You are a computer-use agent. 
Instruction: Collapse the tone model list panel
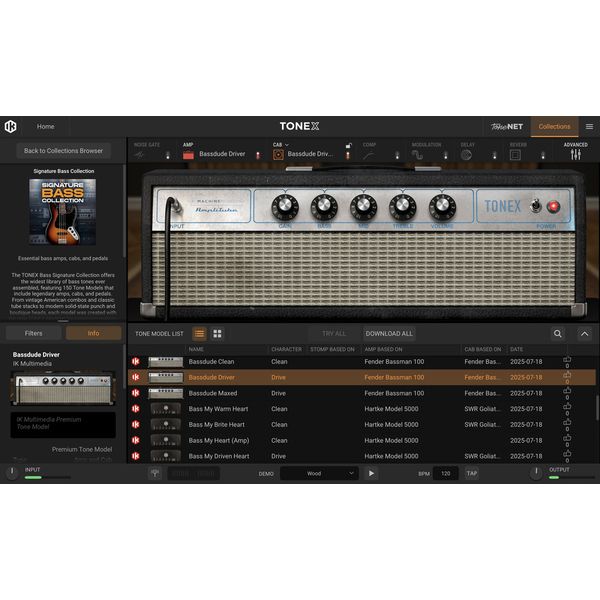point(585,333)
